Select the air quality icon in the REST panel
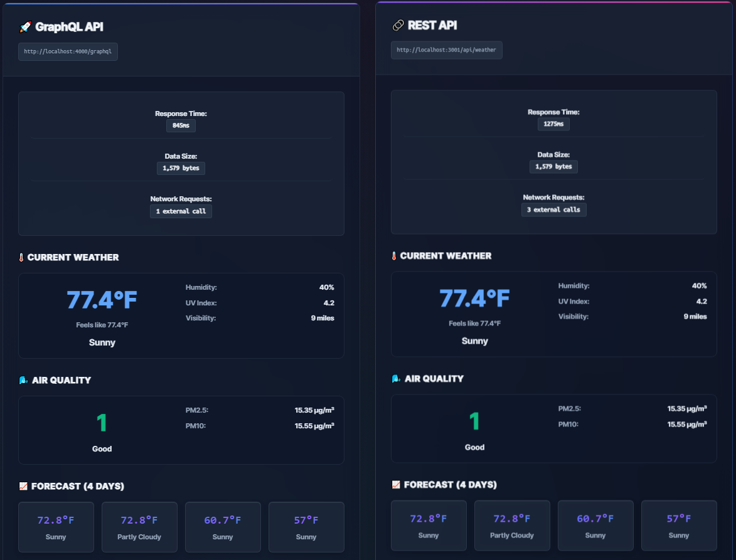The width and height of the screenshot is (736, 560). click(x=395, y=378)
